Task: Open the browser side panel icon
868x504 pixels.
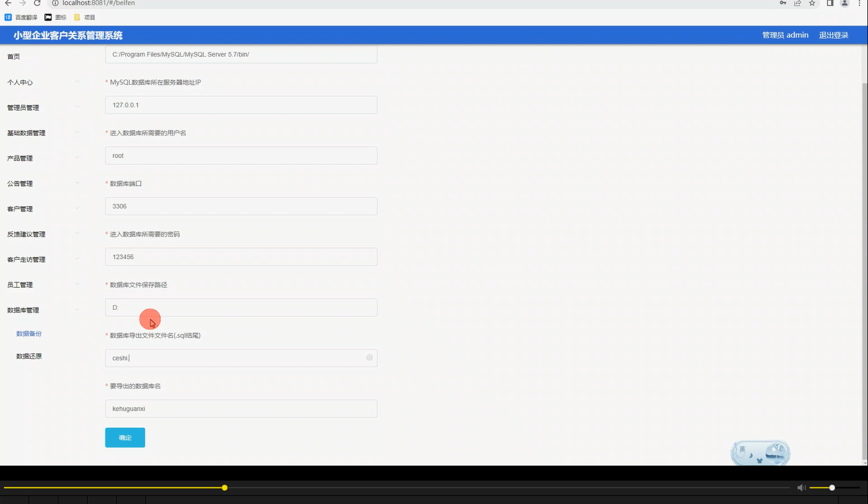Action: tap(830, 3)
